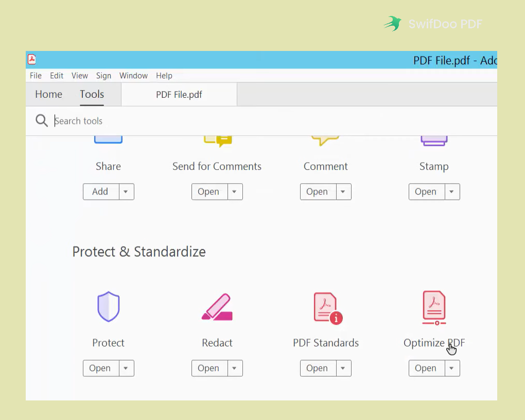525x420 pixels.
Task: Click the Acrobat app icon in title bar
Action: pyautogui.click(x=32, y=59)
